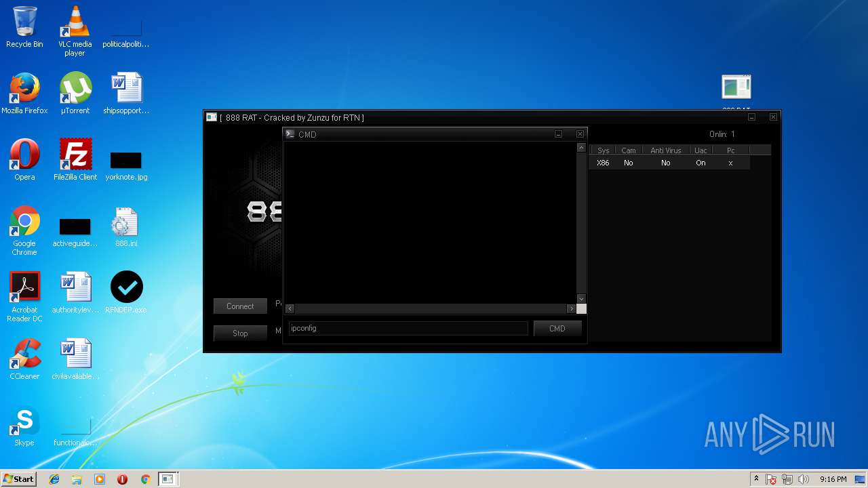Click the CMD execute button
This screenshot has width=868, height=488.
[557, 328]
